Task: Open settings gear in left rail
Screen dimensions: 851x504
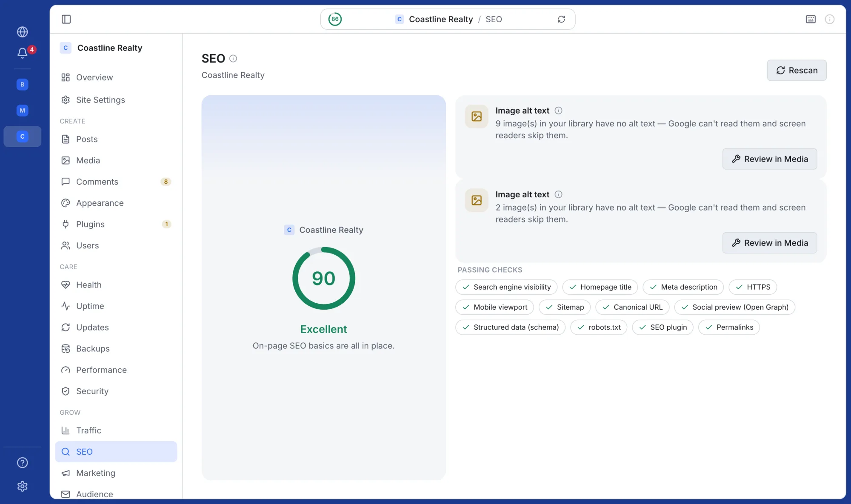Action: pos(23,486)
